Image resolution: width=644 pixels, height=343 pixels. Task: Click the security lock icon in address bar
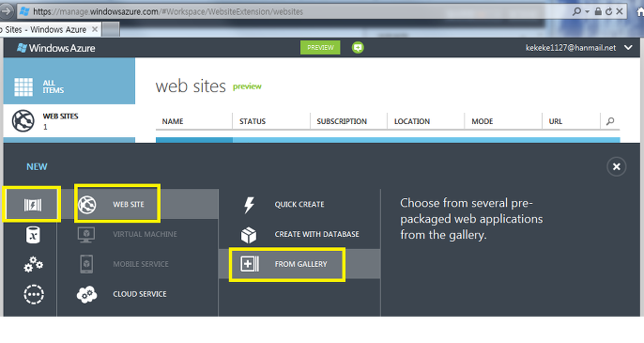click(x=598, y=11)
